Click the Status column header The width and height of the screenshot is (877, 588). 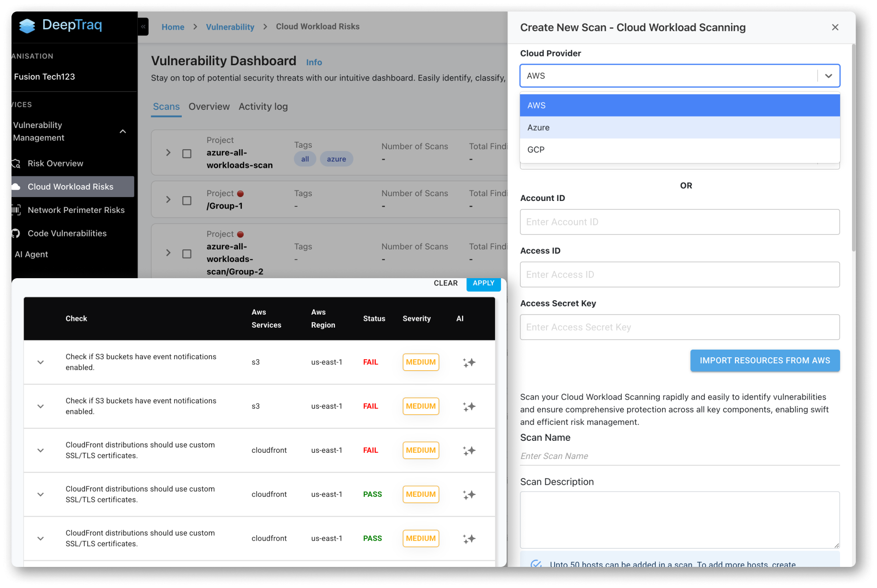(374, 318)
